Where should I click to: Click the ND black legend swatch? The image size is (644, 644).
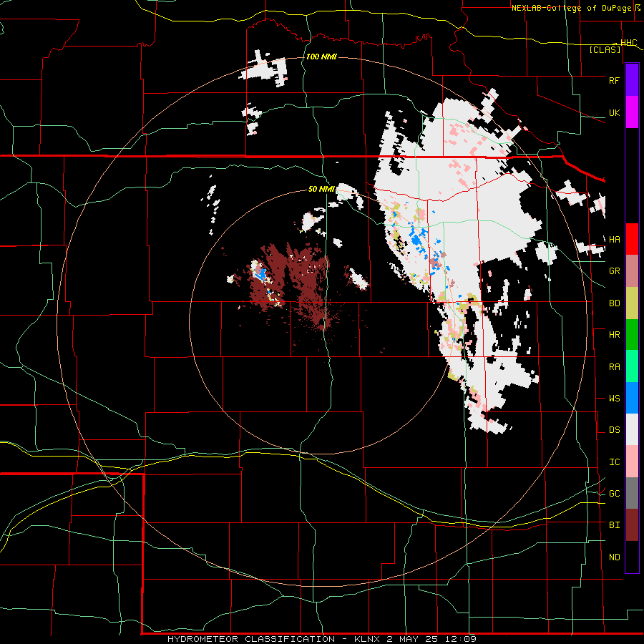[x=632, y=557]
